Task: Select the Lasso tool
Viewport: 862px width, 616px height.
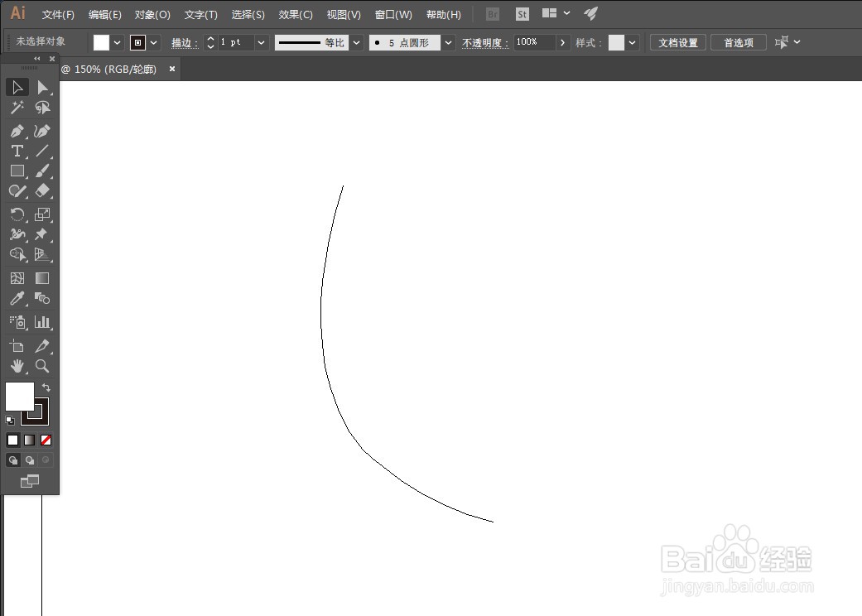Action: (42, 107)
